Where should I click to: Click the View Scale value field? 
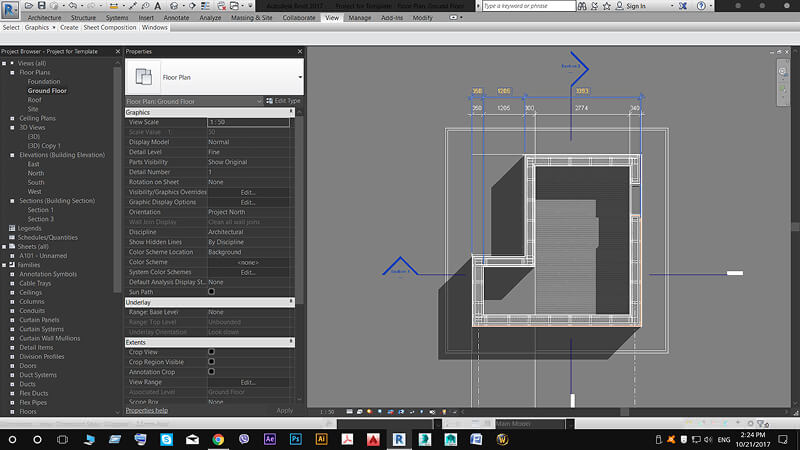point(248,122)
